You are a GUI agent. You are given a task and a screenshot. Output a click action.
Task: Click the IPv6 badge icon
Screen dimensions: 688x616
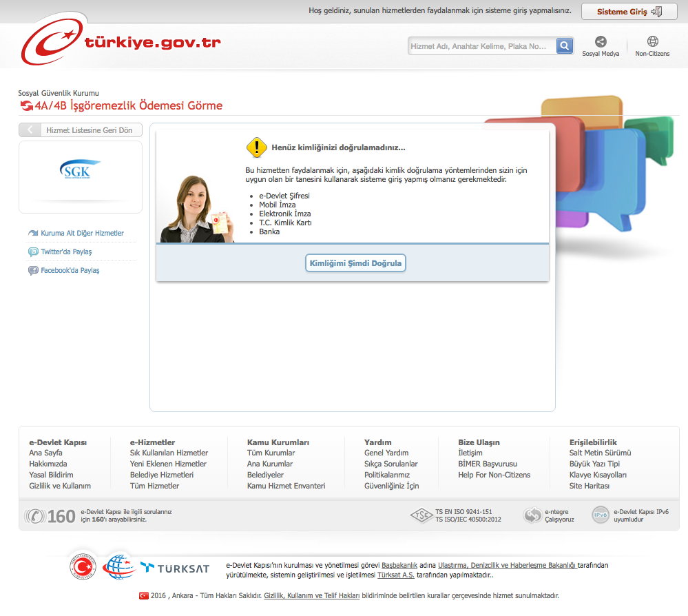click(x=601, y=515)
